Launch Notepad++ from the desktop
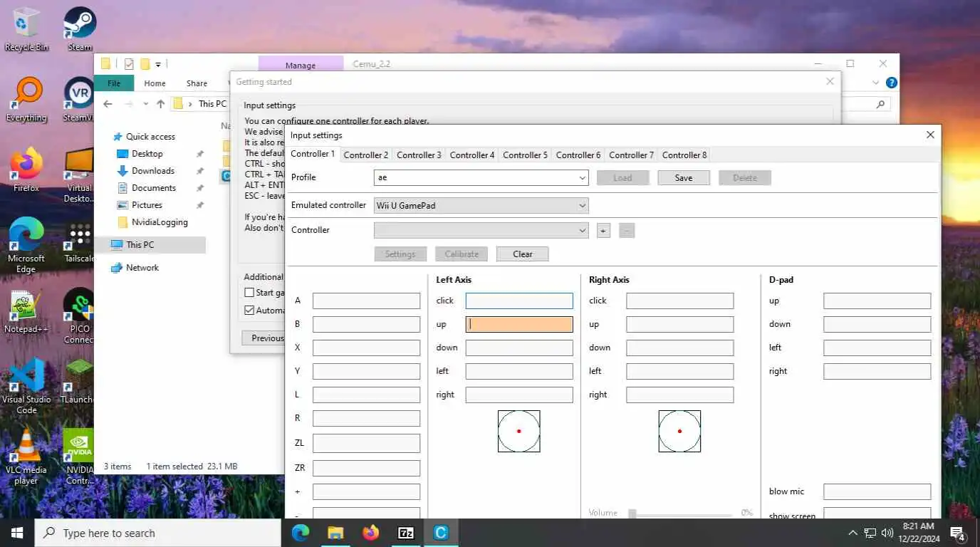Viewport: 980px width, 547px height. [26, 311]
